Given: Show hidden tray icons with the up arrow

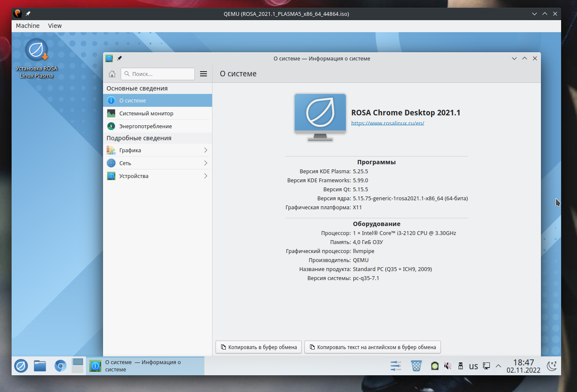Looking at the screenshot, I should [498, 366].
